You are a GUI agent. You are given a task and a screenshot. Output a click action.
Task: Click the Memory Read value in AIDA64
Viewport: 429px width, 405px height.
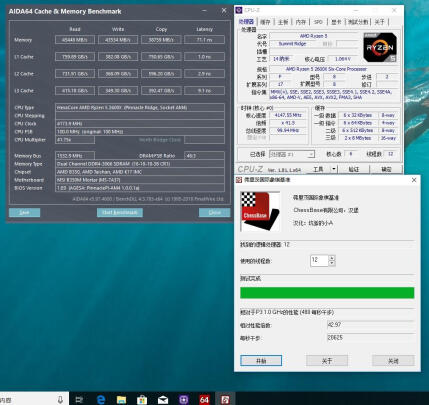[75, 40]
